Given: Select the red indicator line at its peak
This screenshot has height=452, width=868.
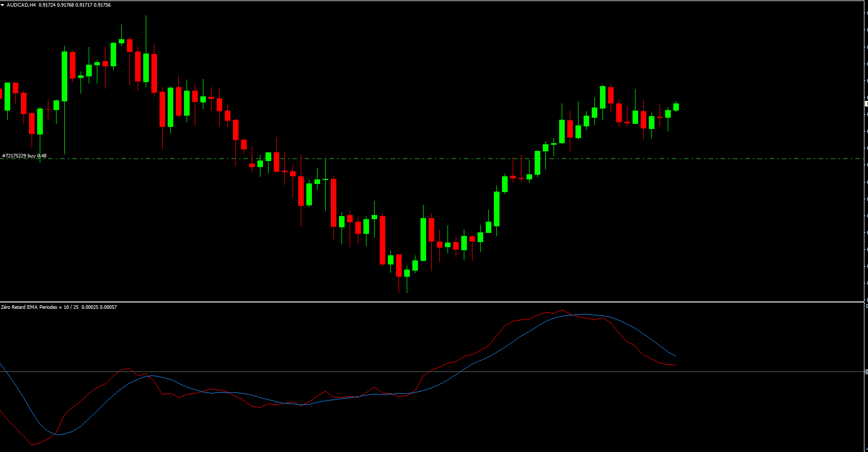Looking at the screenshot, I should 562,310.
